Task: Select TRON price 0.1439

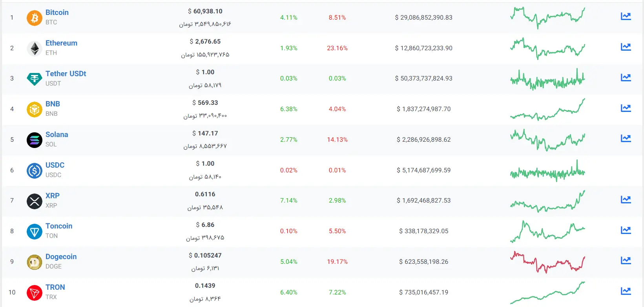Action: pyautogui.click(x=205, y=286)
